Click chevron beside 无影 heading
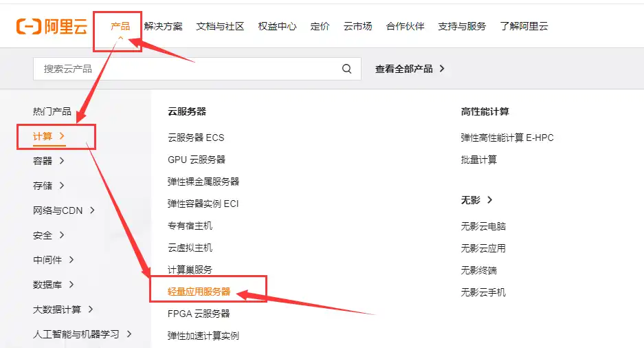644x348 pixels. (x=489, y=200)
